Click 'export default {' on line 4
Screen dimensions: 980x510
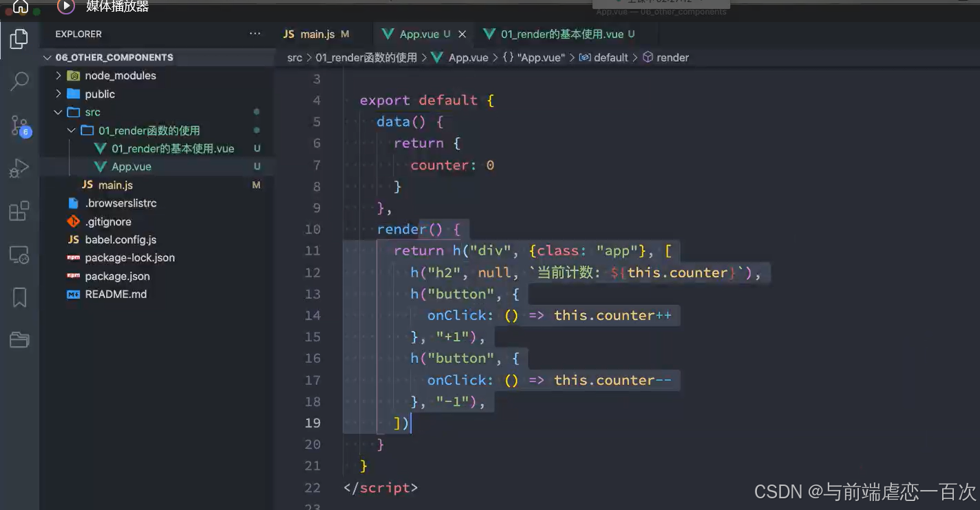427,100
